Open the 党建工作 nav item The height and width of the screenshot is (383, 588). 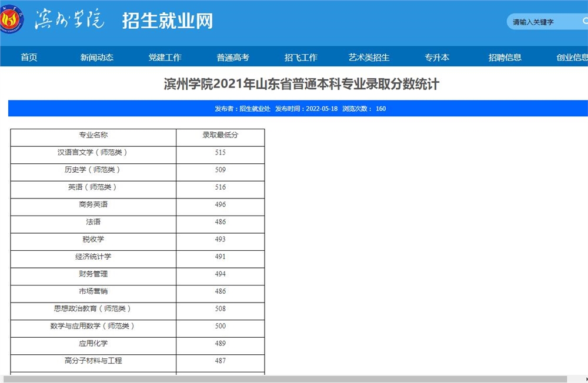(165, 57)
